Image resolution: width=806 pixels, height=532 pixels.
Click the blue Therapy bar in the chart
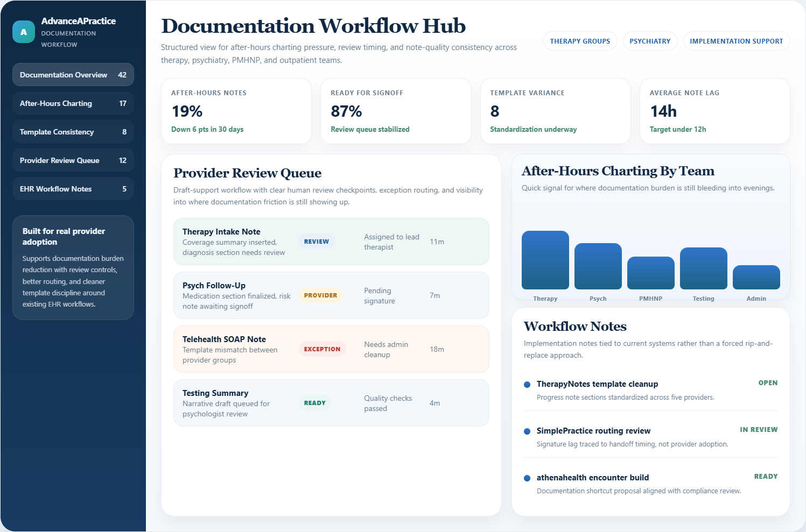(545, 260)
